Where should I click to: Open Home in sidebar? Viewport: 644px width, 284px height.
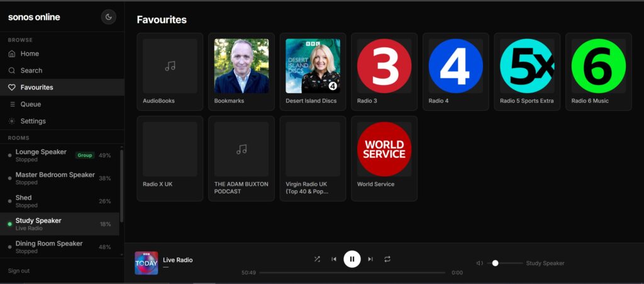click(30, 54)
